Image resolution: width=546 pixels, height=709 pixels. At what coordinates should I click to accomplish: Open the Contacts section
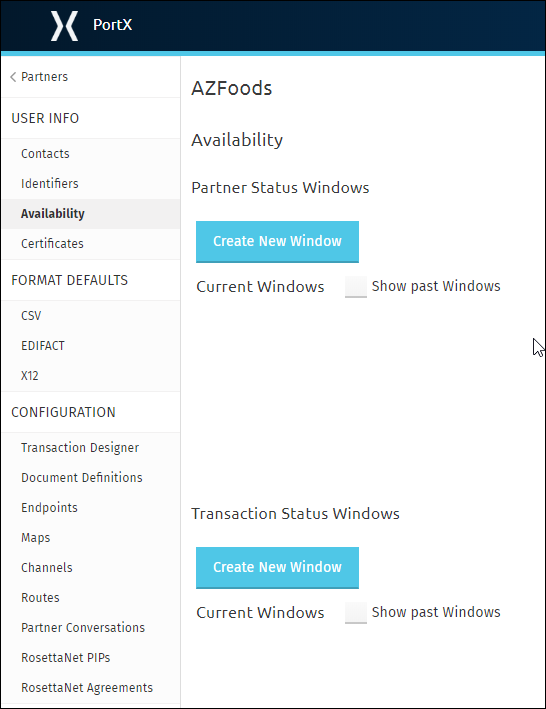(x=45, y=154)
